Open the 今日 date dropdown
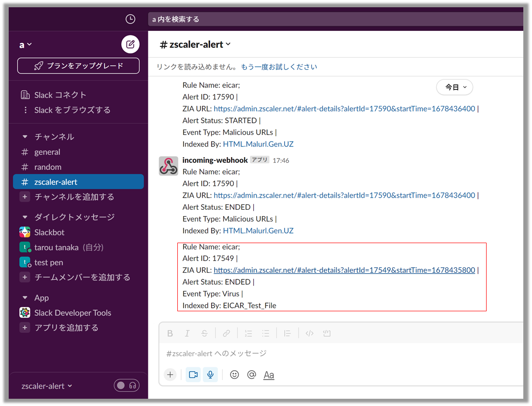 454,87
